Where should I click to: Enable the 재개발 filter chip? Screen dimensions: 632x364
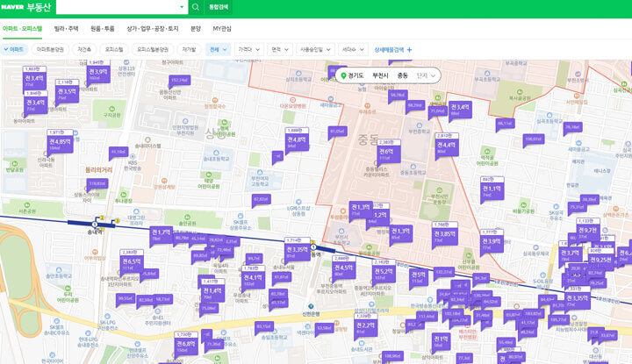click(189, 49)
